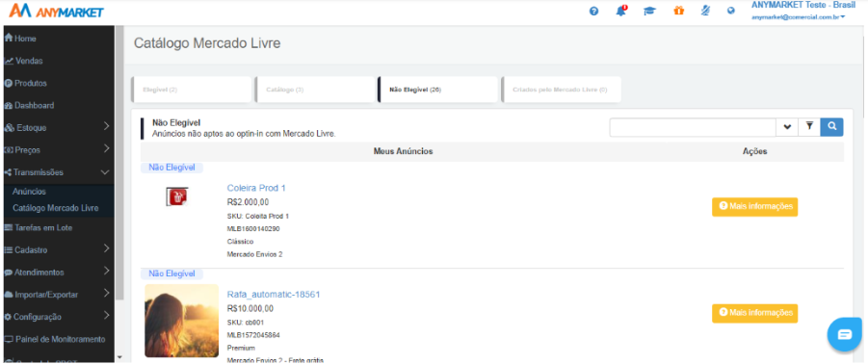Select Catálogo Mercado Livre submenu item
The height and width of the screenshot is (364, 868).
[57, 208]
